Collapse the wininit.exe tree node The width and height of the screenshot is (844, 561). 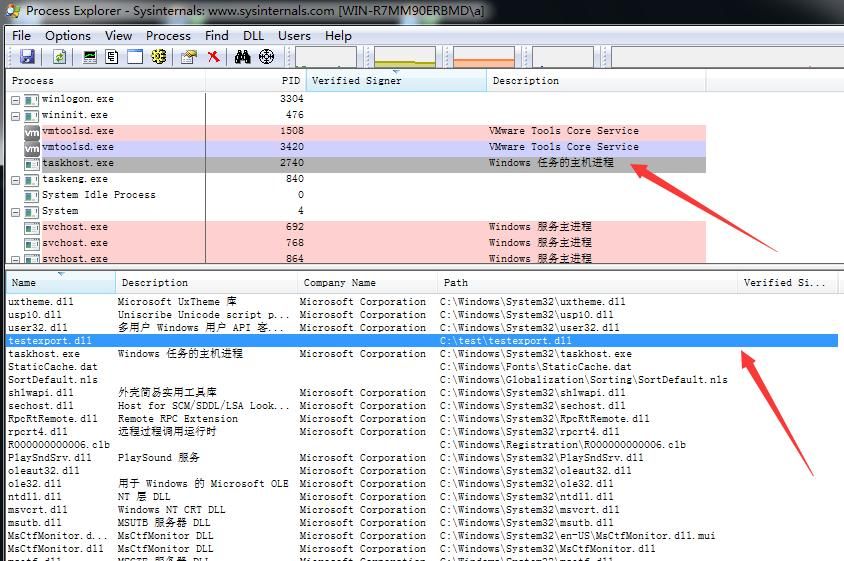click(16, 116)
